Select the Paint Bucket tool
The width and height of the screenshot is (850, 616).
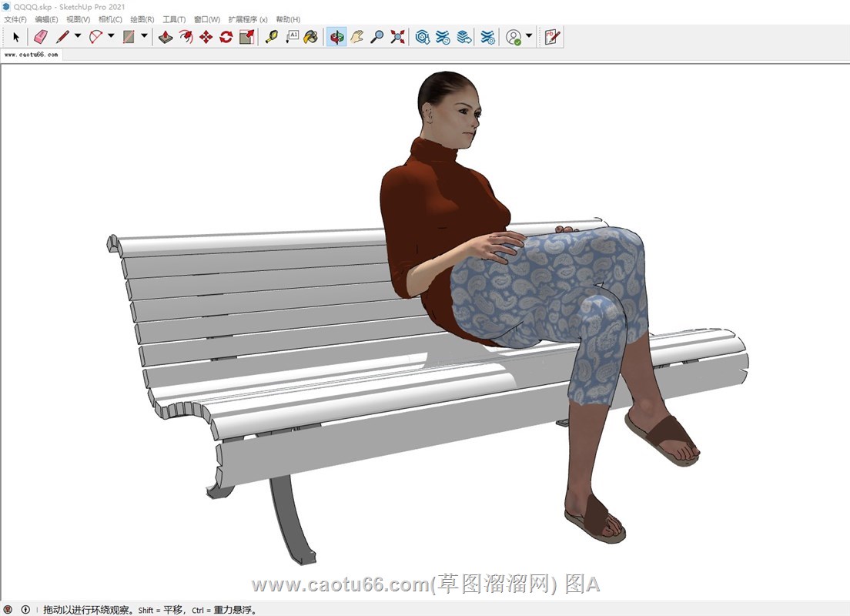310,37
